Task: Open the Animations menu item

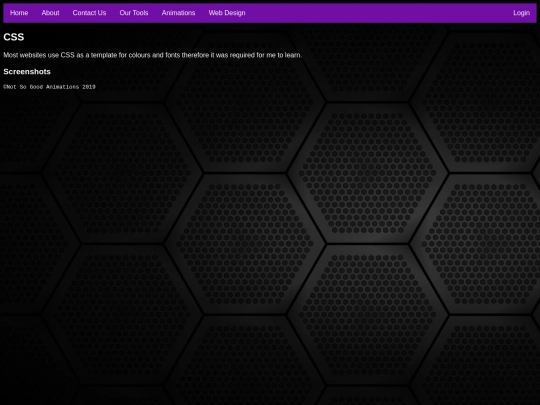Action: coord(178,13)
